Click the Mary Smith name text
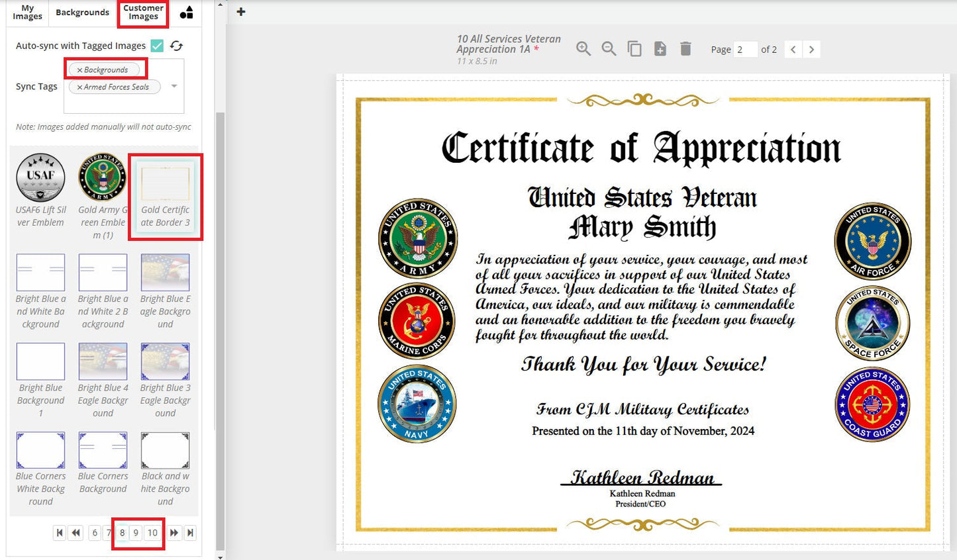The width and height of the screenshot is (957, 560). (x=642, y=227)
